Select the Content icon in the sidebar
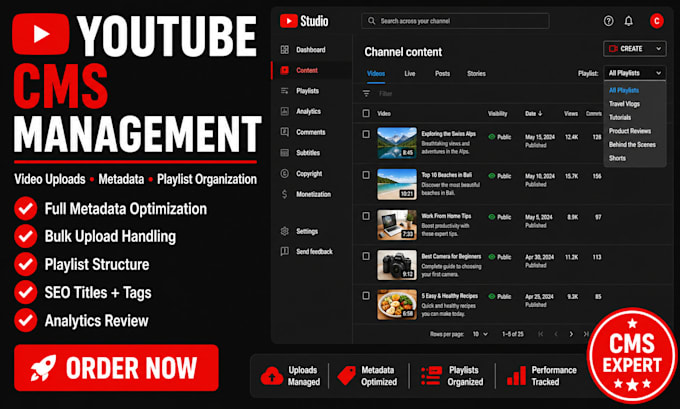The height and width of the screenshot is (409, 680). tap(284, 70)
